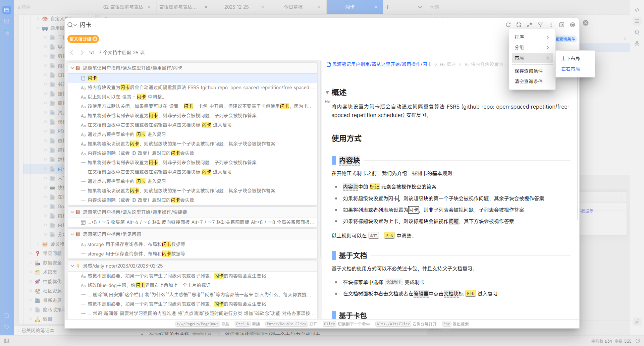Go to next search results page arrow
The width and height of the screenshot is (644, 346).
[82, 53]
